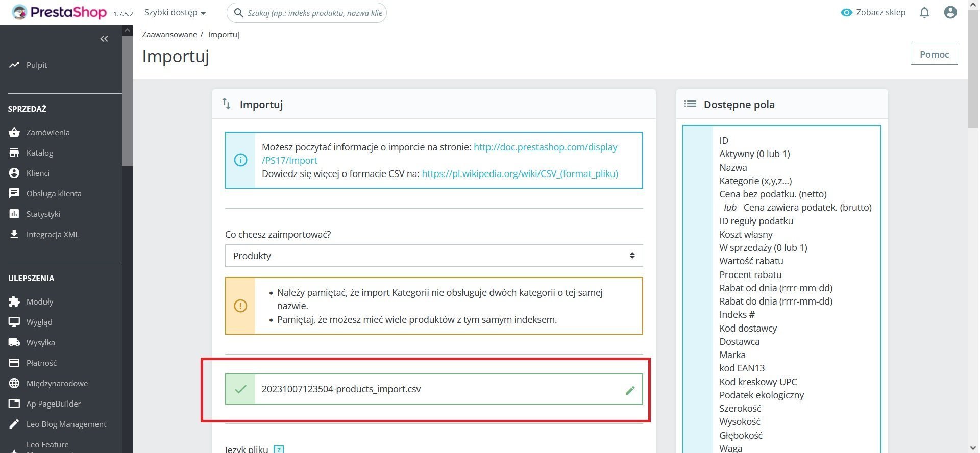980x453 pixels.
Task: Collapse the sidebar with double-chevron icon
Action: pyautogui.click(x=104, y=39)
